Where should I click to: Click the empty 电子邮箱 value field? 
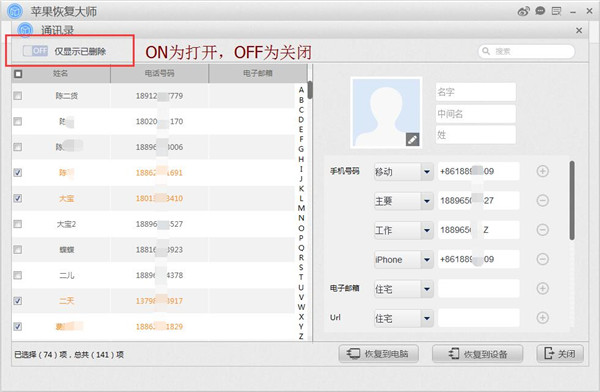pyautogui.click(x=479, y=289)
